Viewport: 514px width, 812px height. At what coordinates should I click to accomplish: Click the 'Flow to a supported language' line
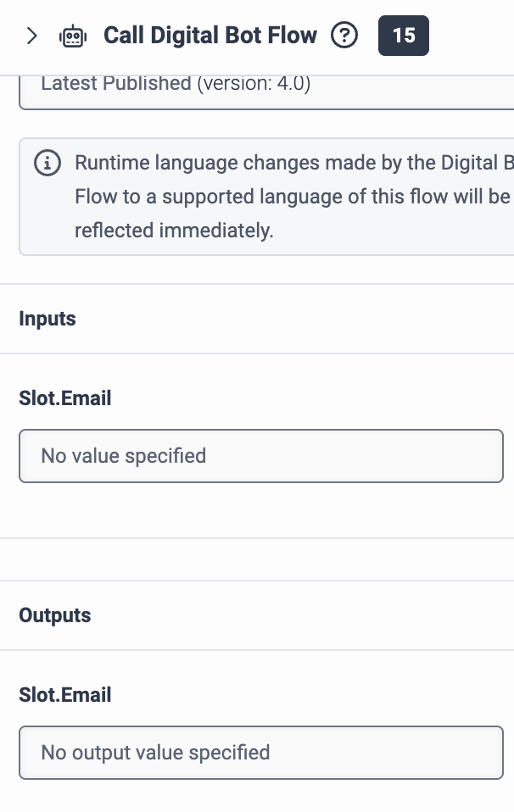293,197
